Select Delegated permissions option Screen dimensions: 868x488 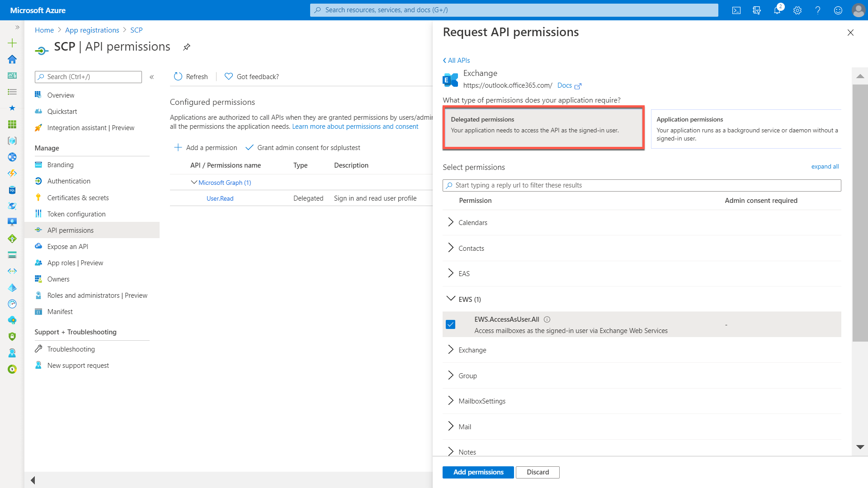[x=543, y=128]
